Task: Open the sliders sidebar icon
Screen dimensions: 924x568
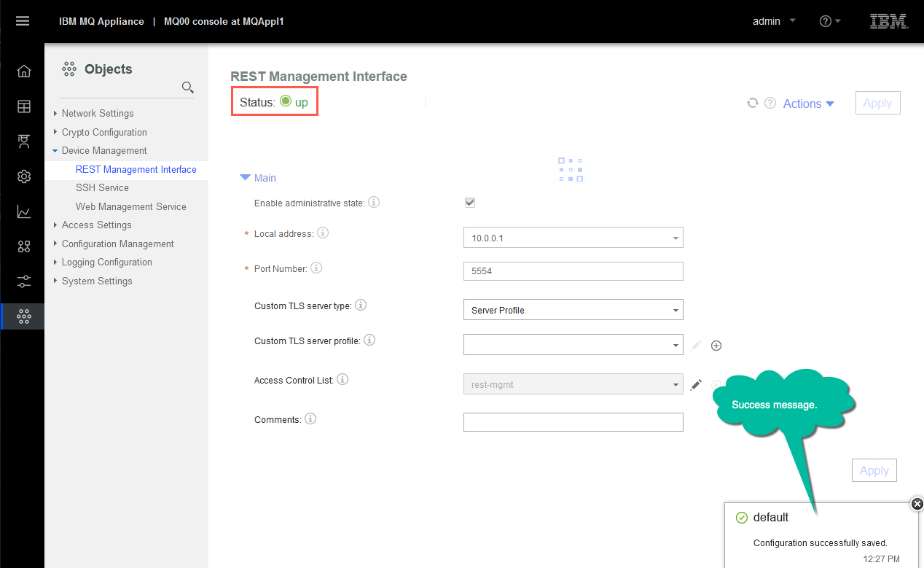Action: (24, 281)
